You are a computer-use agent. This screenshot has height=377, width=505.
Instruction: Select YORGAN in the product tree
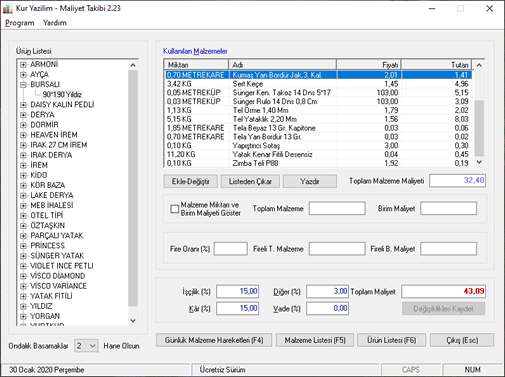45,316
